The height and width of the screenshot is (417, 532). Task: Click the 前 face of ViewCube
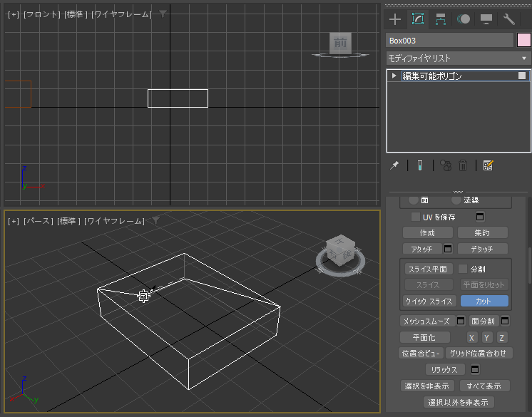[340, 43]
